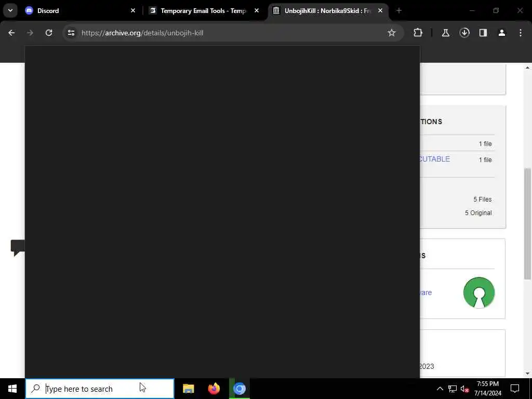Click the page vertical scrollbar thumb
532x399 pixels.
[x=528, y=224]
